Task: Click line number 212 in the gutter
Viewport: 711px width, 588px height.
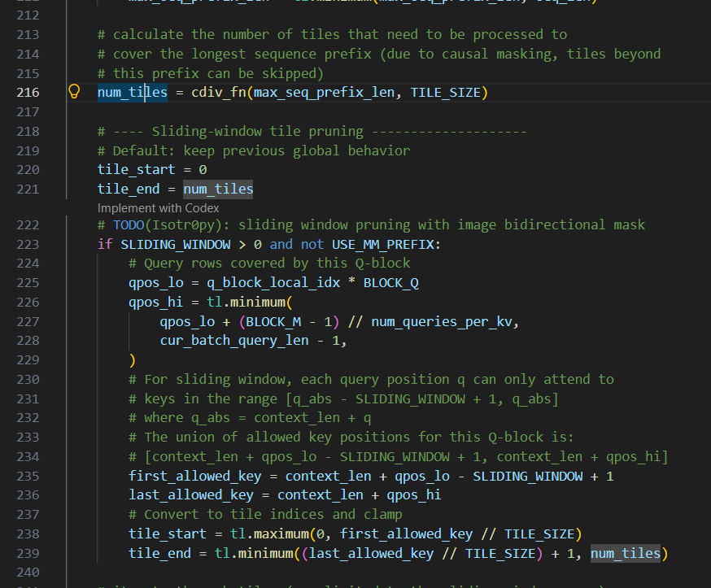Action: (x=28, y=15)
